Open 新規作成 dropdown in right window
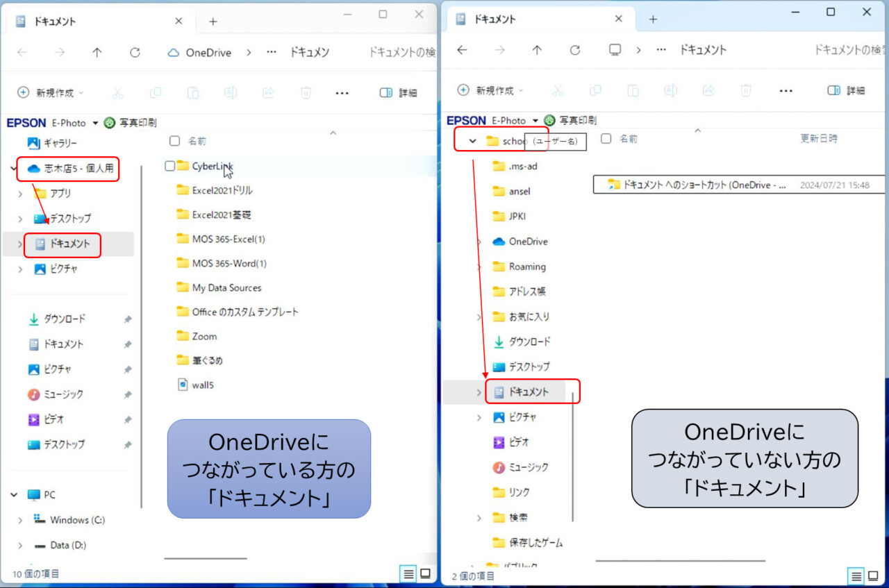 point(490,90)
